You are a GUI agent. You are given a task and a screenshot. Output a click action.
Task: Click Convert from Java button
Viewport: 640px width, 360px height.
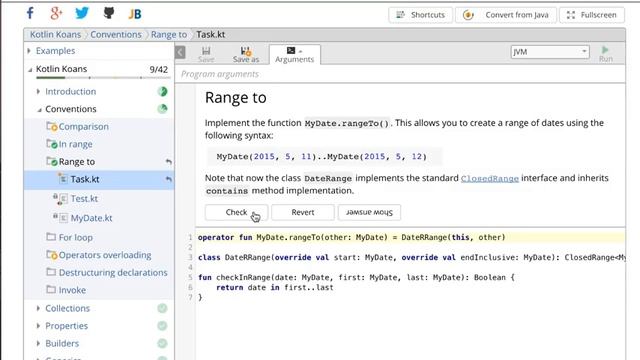tap(506, 15)
